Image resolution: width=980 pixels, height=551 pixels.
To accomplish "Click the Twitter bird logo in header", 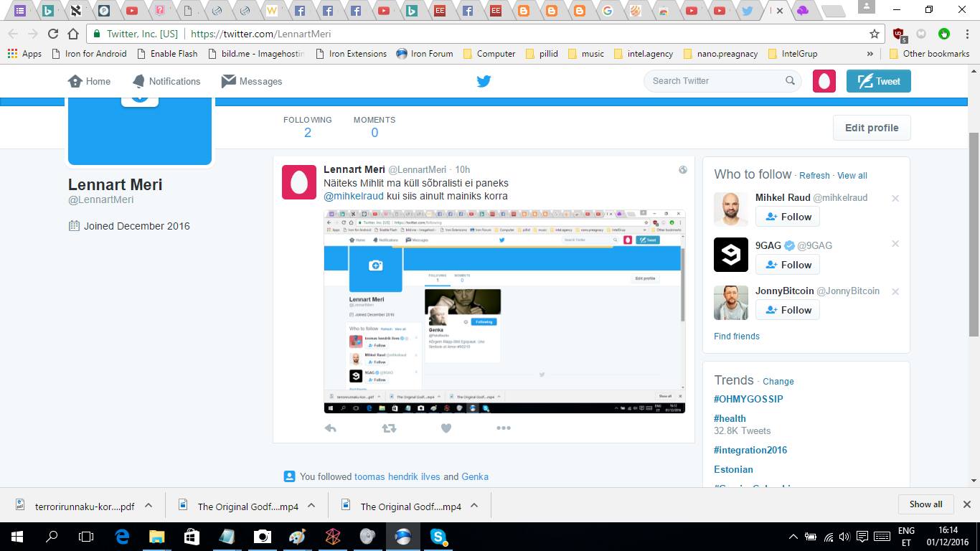I will tap(484, 81).
